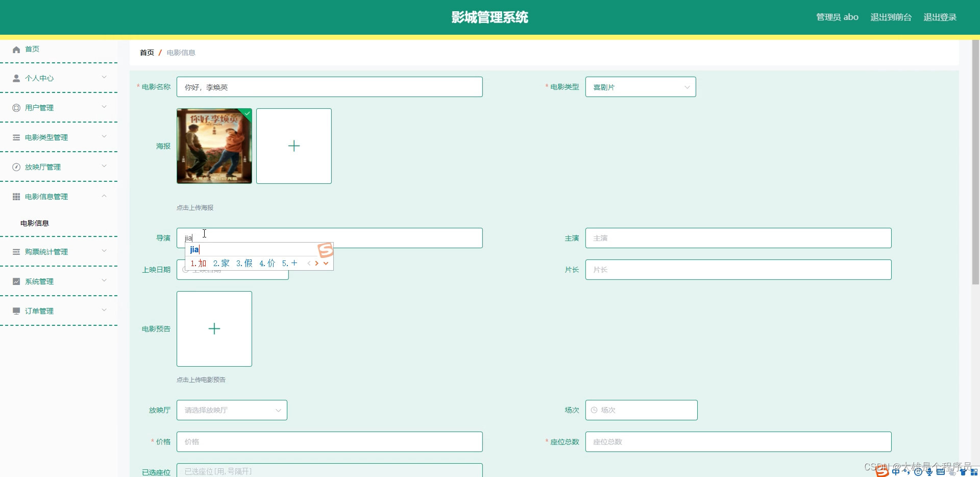Click the 电影信息管理 grid icon

(16, 197)
